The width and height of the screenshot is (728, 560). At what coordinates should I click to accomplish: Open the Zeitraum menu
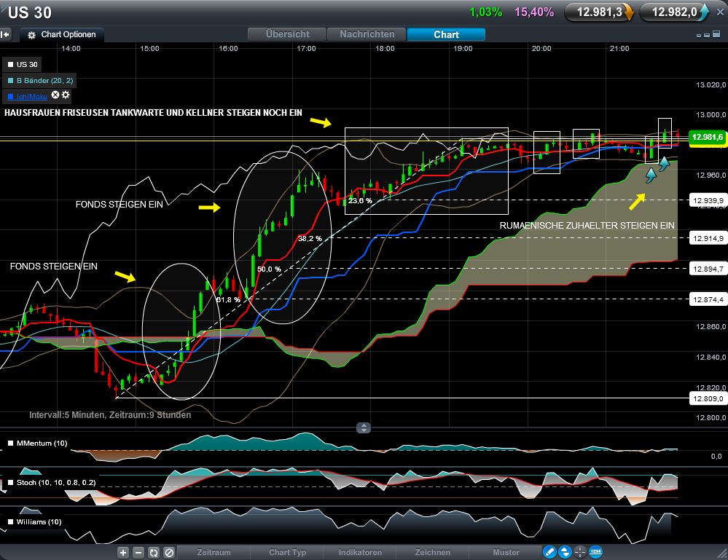click(214, 552)
